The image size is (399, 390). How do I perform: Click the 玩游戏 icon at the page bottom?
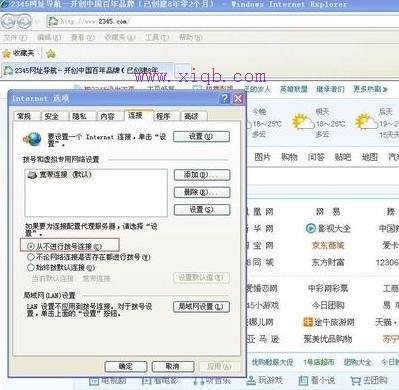click(x=251, y=380)
